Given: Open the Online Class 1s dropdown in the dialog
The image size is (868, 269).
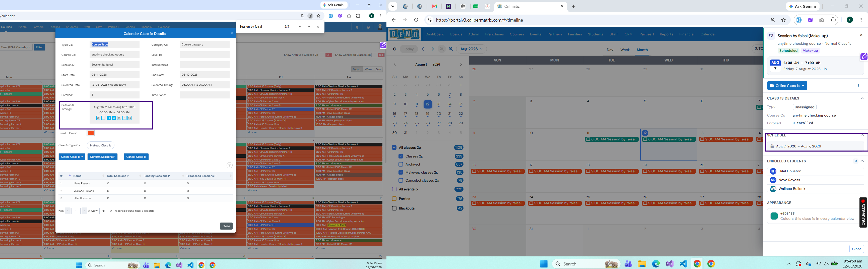Looking at the screenshot, I should click(x=72, y=157).
